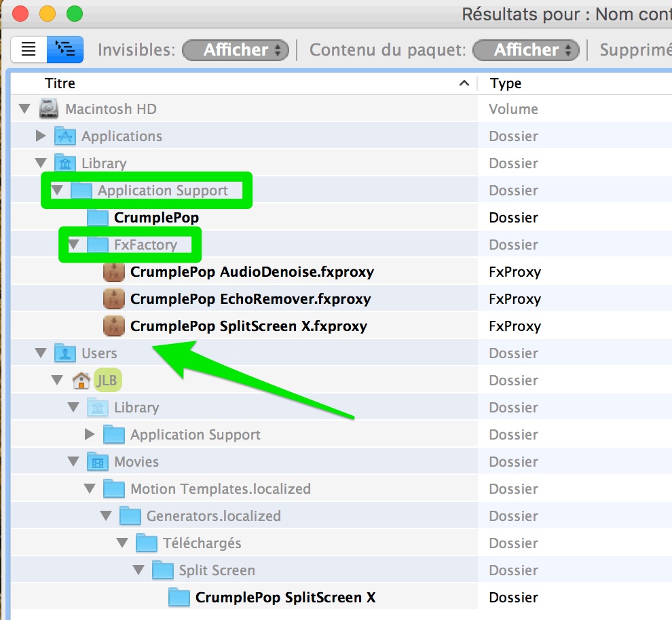This screenshot has width=672, height=620.
Task: Click the CrumplePop SplitScreen X.fxproxy file icon
Action: 114,326
